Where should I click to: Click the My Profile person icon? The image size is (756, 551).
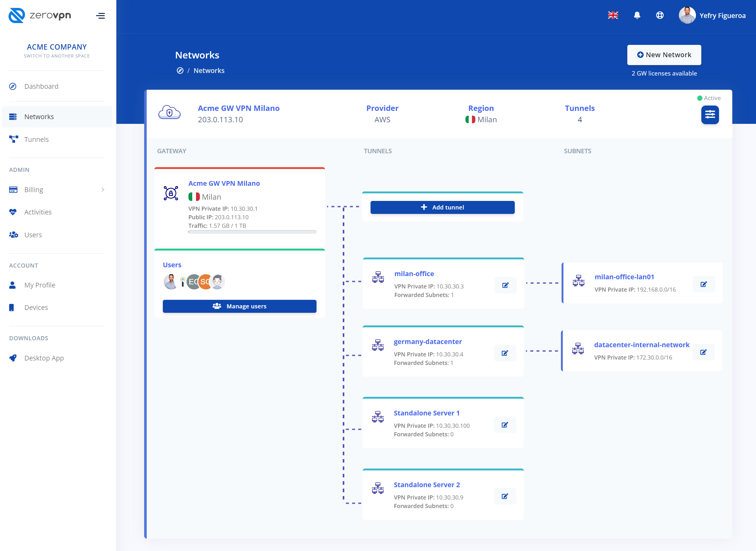click(x=12, y=285)
